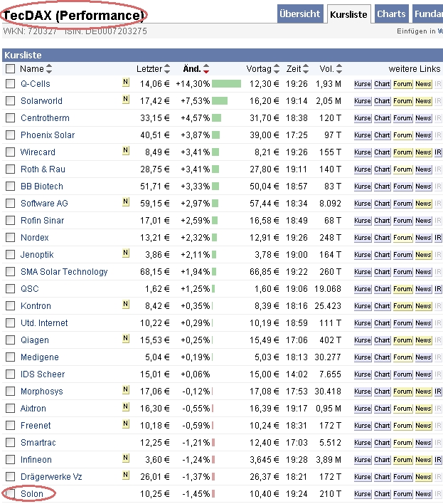Open the Forum icon for Phoenix Solar
The height and width of the screenshot is (504, 443).
402,135
